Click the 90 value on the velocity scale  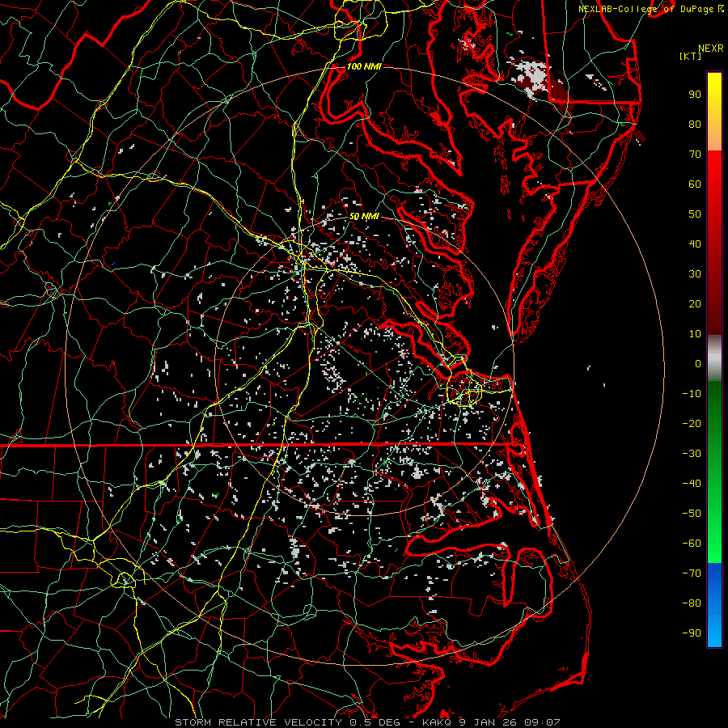(x=695, y=95)
